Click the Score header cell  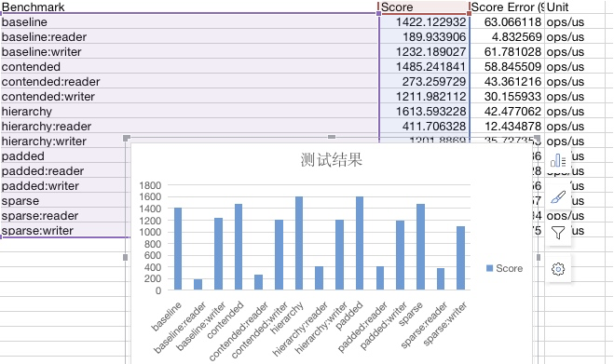click(424, 7)
